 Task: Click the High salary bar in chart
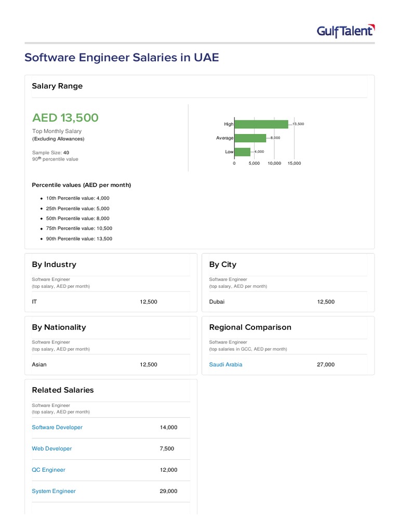261,124
